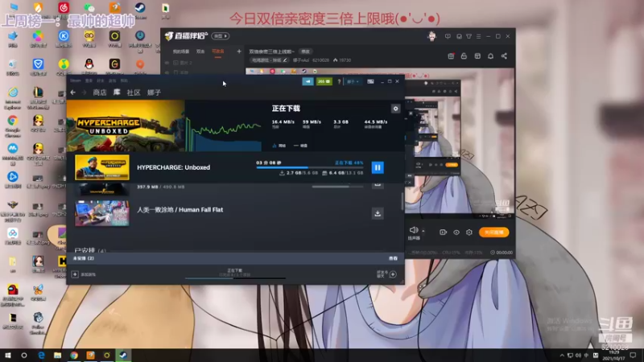
Task: Open the 社区 community tab in Steam
Action: (x=134, y=93)
